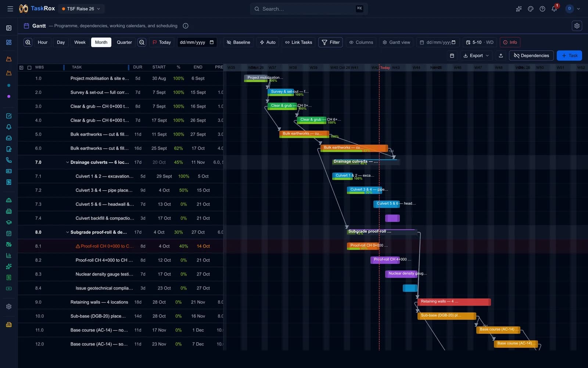Toggle Dependencies visibility
Viewport: 588px width, 368px height.
click(x=531, y=56)
